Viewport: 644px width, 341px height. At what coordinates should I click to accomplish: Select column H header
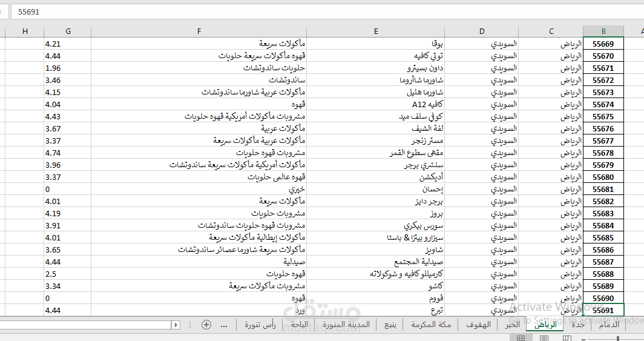(25, 31)
